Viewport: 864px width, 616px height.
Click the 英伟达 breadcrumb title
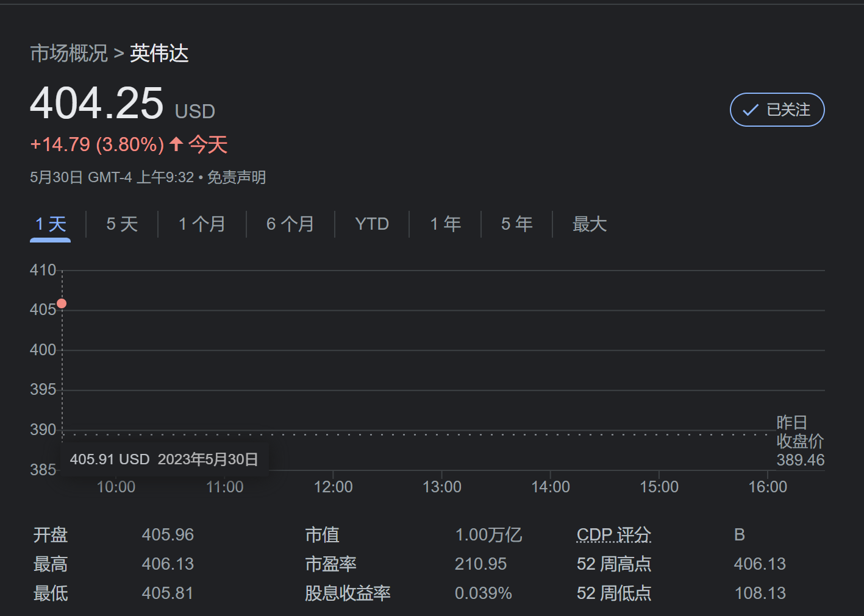(159, 53)
